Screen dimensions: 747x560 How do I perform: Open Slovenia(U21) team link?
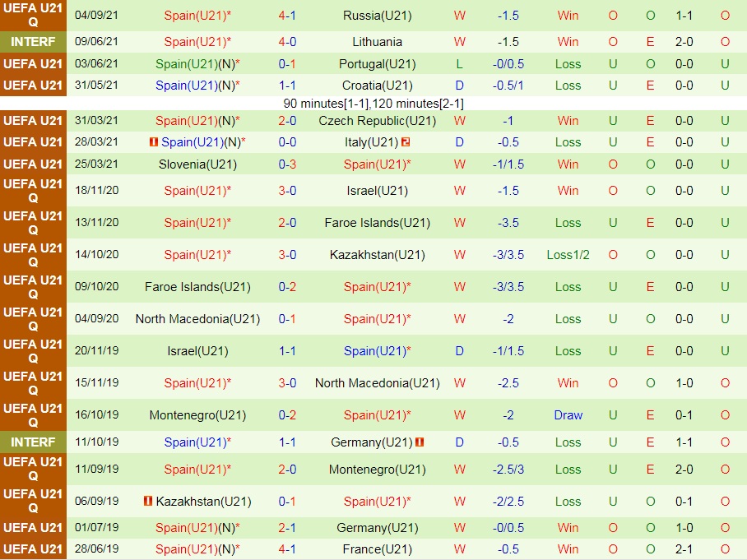click(x=197, y=164)
